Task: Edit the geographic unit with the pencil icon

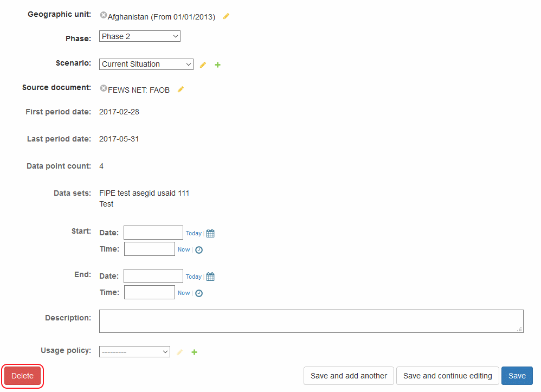Action: click(x=226, y=16)
